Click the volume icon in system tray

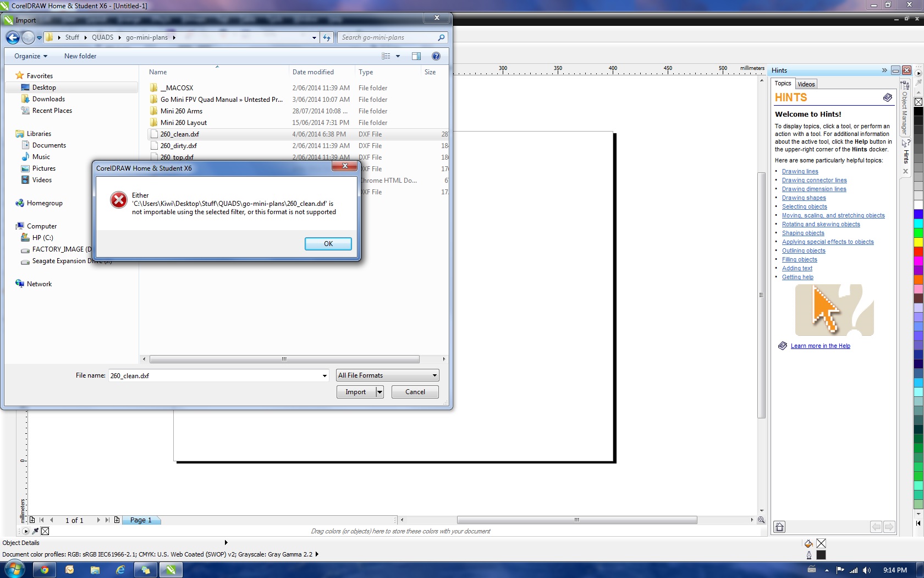click(867, 570)
